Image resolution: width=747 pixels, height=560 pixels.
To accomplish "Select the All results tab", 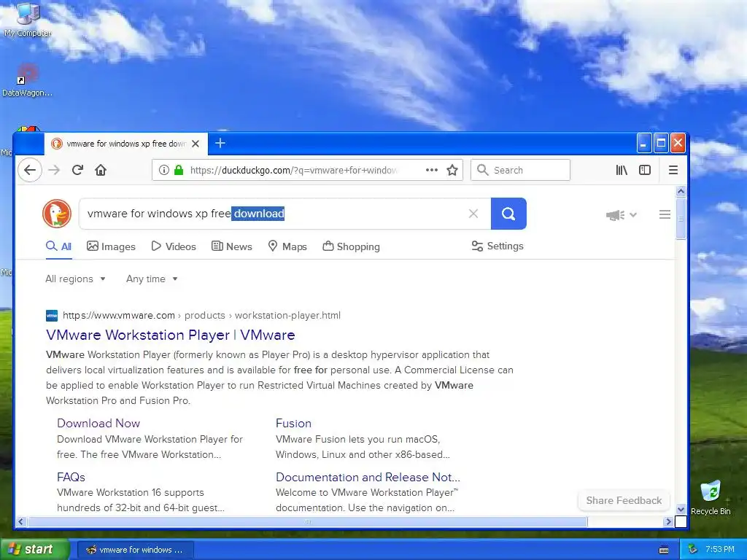I will pos(58,246).
